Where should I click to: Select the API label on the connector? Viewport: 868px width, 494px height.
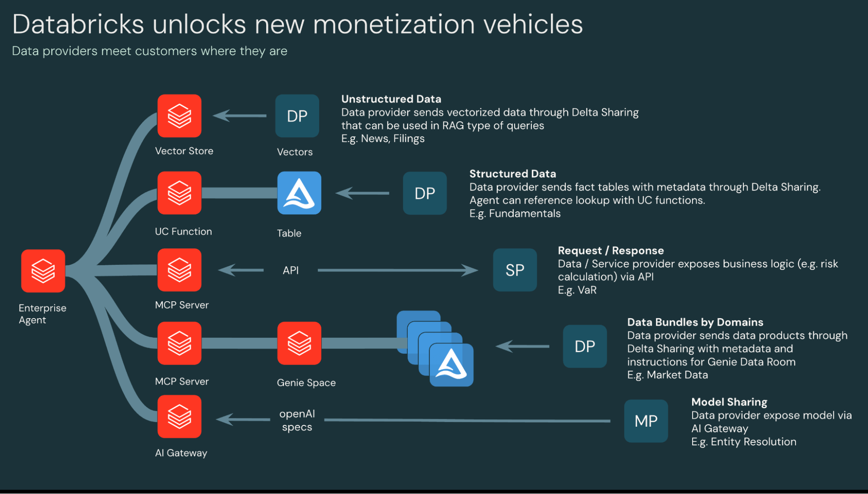pyautogui.click(x=291, y=270)
